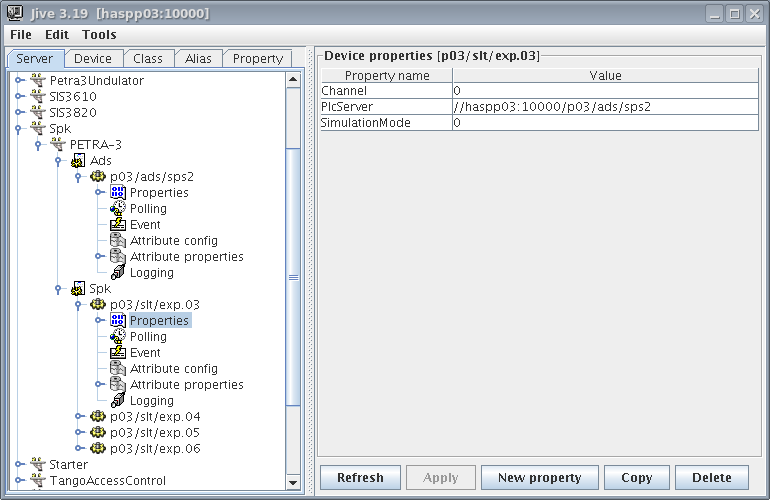Image resolution: width=770 pixels, height=500 pixels.
Task: Select the Channel value cell
Action: [x=605, y=91]
